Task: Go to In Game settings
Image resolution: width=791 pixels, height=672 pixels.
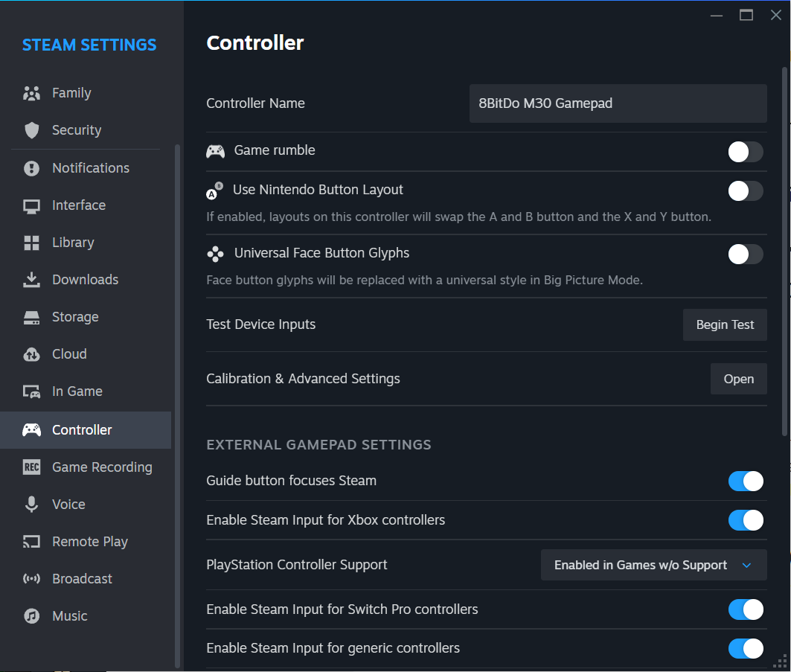Action: pyautogui.click(x=86, y=392)
